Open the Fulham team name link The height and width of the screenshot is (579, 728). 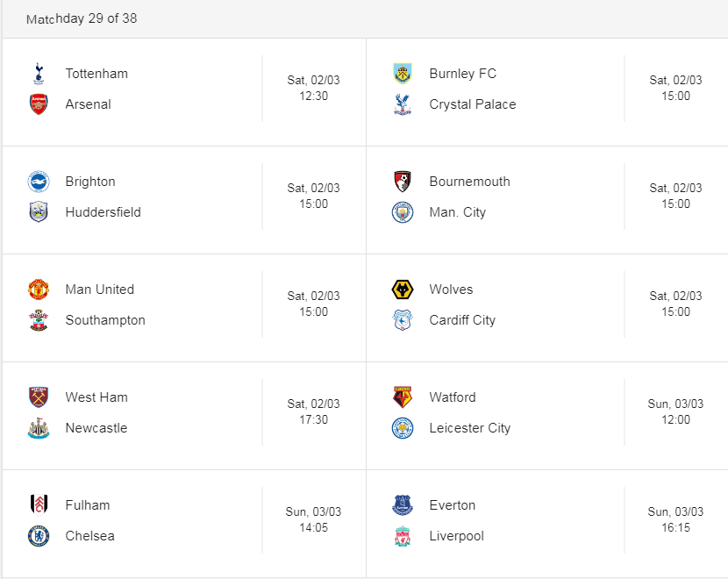tap(88, 505)
